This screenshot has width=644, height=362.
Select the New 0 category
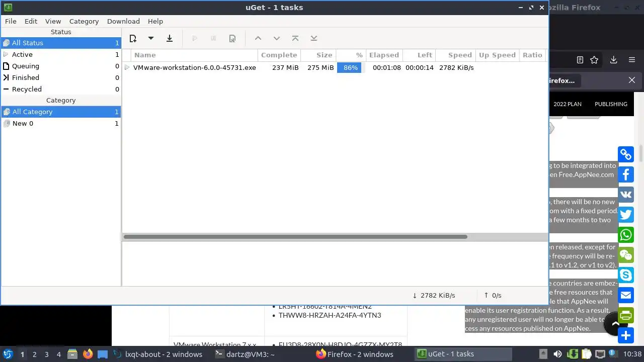[61, 123]
